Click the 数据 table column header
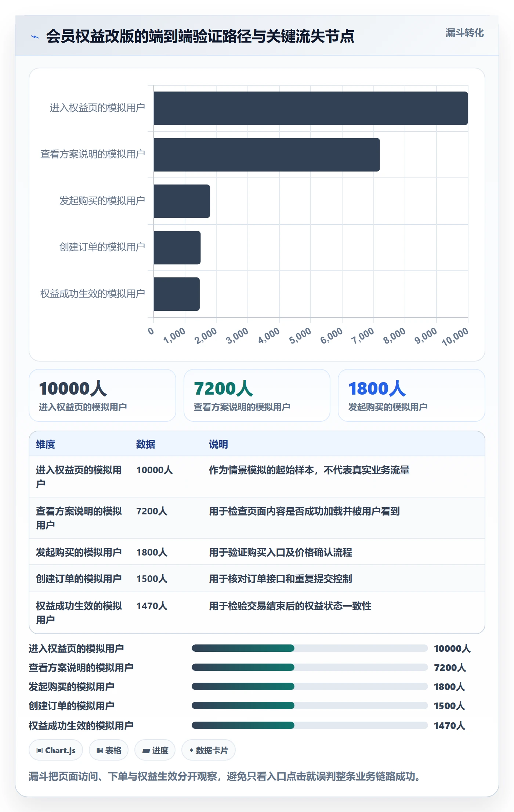 coord(146,444)
